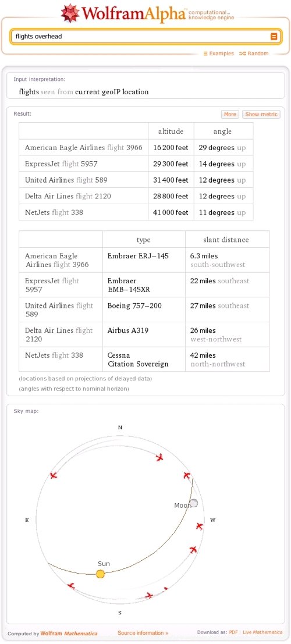Open the Examples link
The width and height of the screenshot is (291, 644).
(x=219, y=54)
